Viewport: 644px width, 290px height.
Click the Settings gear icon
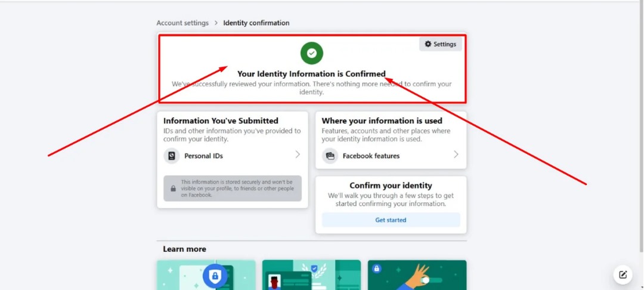pos(428,44)
